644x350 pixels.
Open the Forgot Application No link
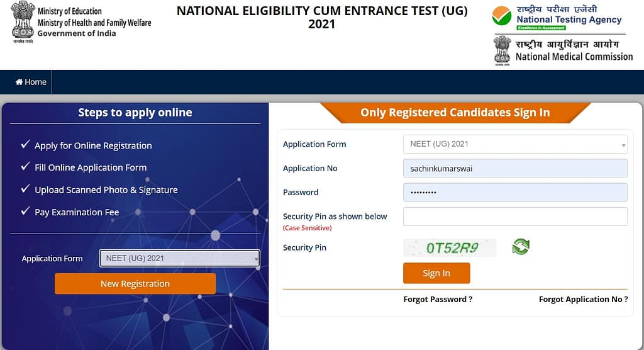click(583, 300)
